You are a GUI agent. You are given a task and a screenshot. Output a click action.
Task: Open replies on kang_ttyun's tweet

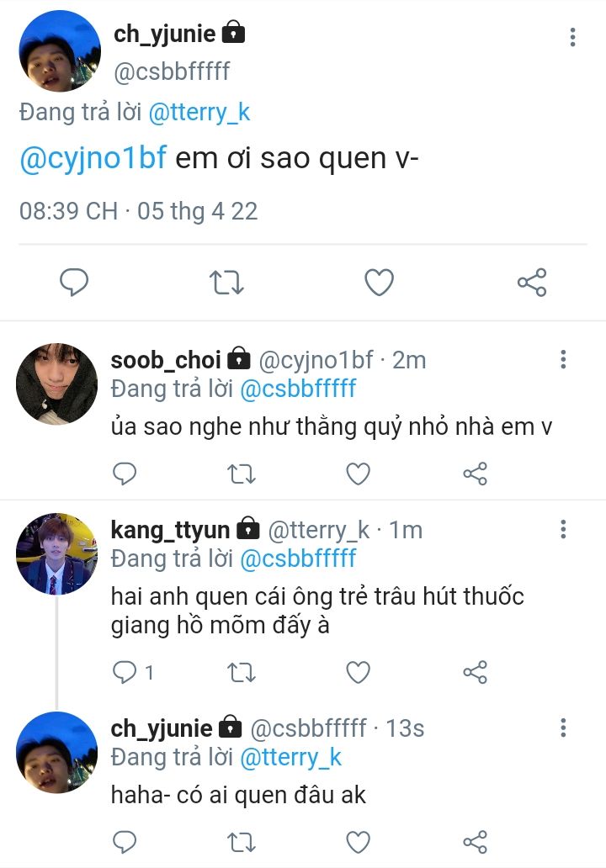click(125, 672)
